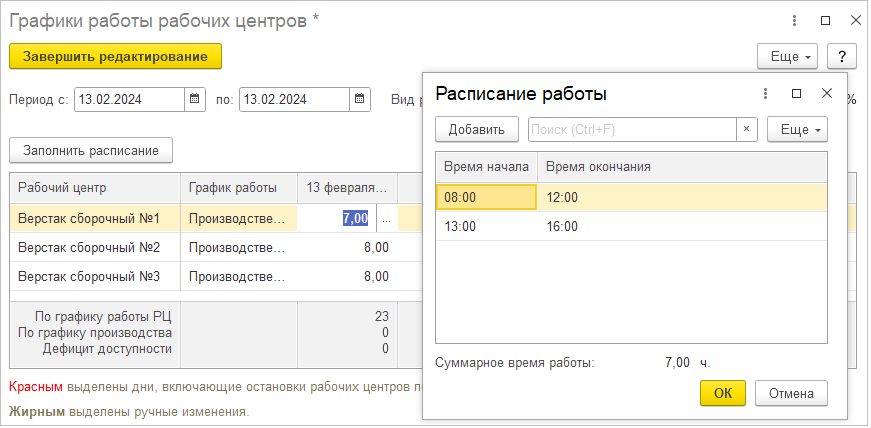Open calendar picker for period start date
The image size is (871, 428).
click(195, 100)
